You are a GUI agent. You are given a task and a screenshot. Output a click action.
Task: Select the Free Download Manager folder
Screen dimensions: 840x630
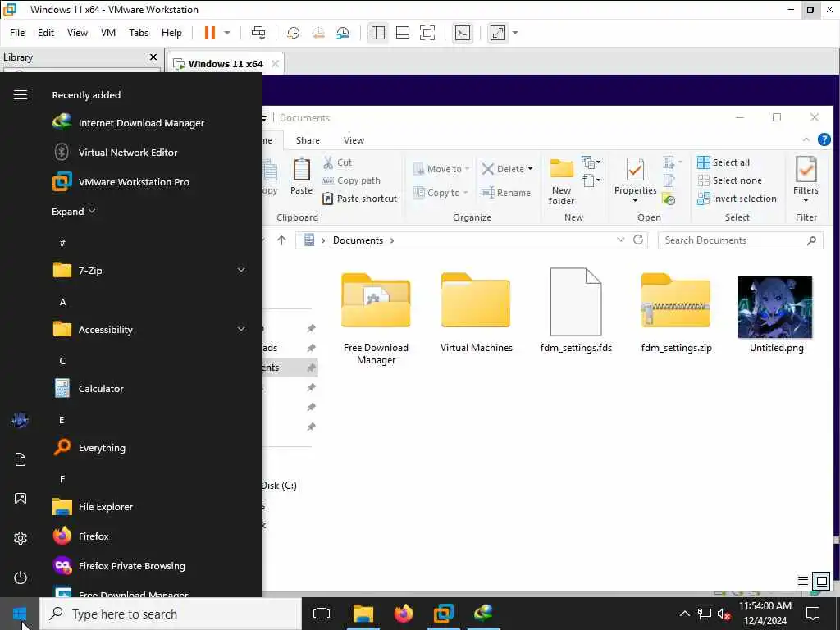click(376, 319)
